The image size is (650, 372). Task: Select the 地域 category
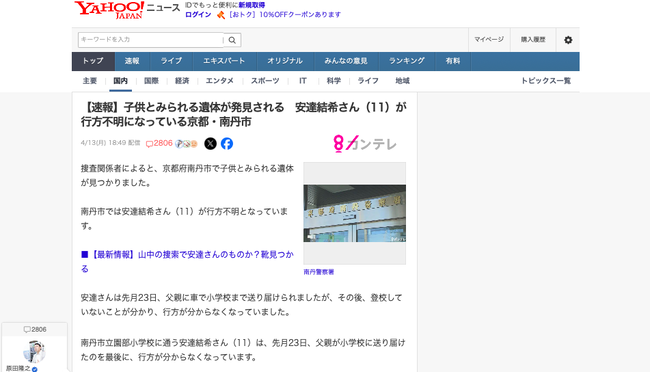pyautogui.click(x=402, y=81)
